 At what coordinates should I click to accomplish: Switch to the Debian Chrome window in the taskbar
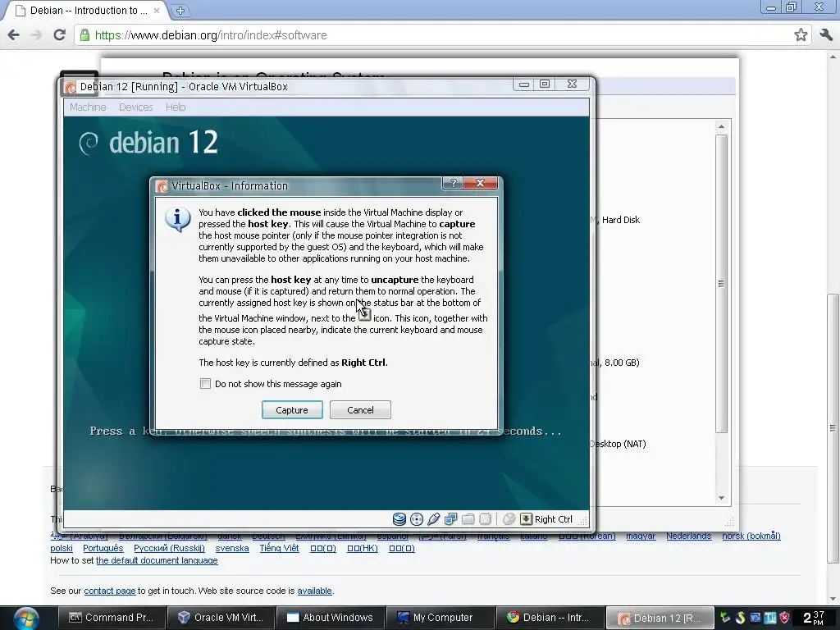(x=549, y=618)
